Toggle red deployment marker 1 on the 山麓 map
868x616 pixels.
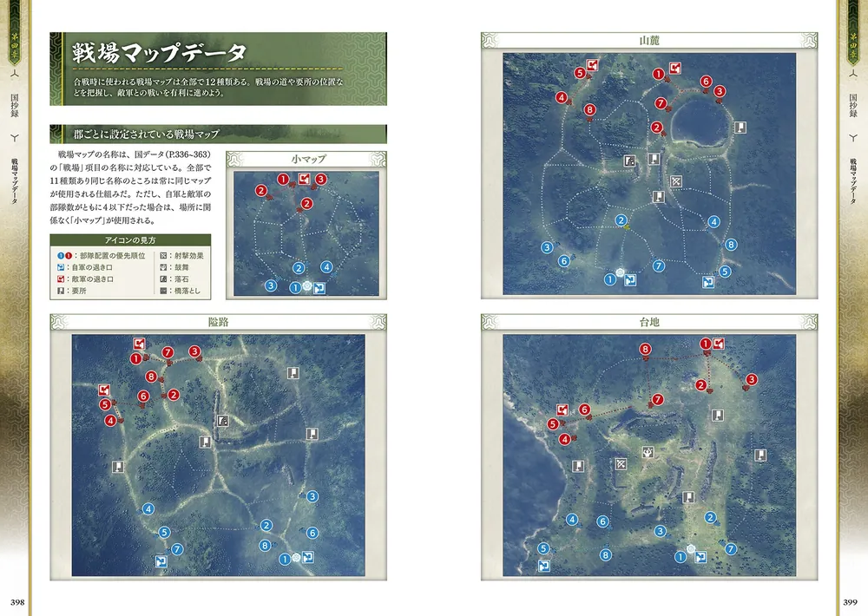658,74
